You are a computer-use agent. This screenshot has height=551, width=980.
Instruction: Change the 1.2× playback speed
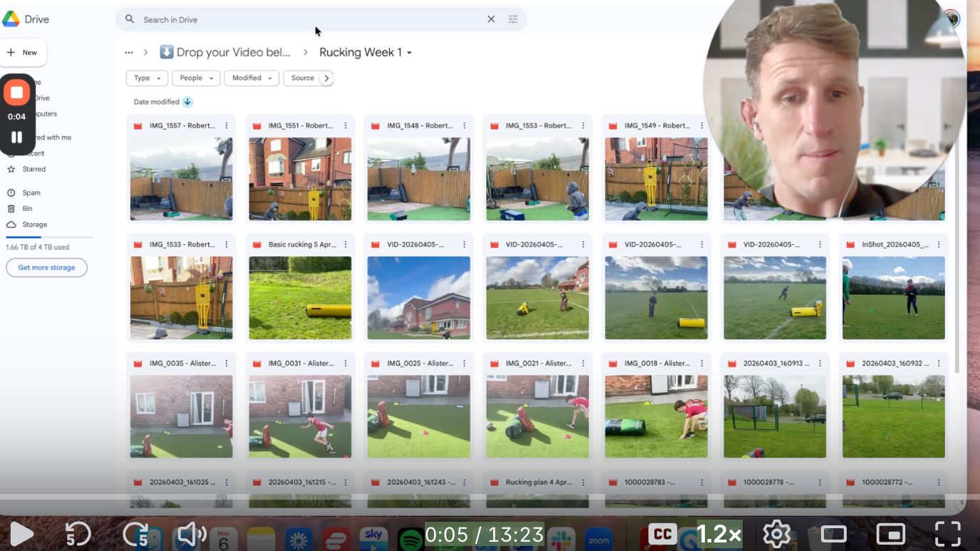[718, 534]
